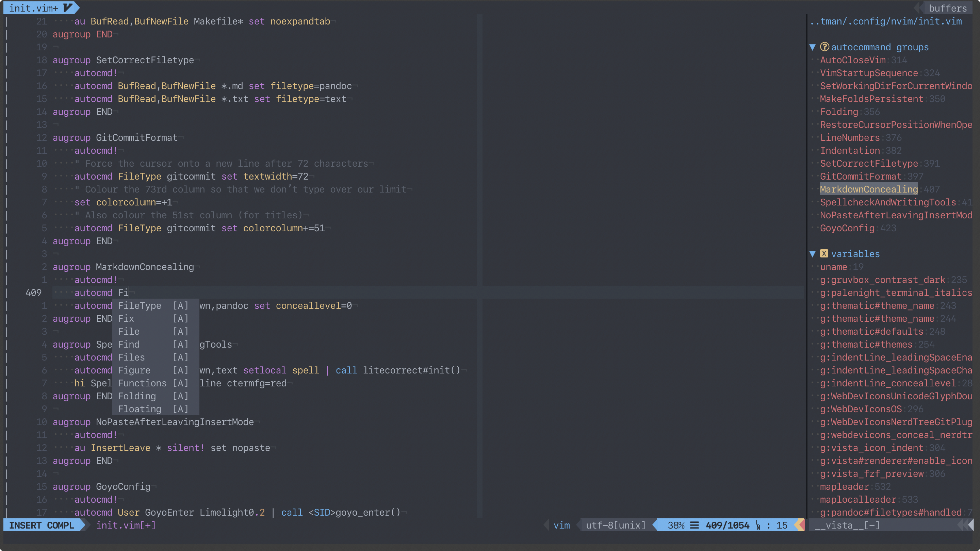This screenshot has width=980, height=551.
Task: Click the percentage indicator 38% in status bar
Action: coord(675,525)
